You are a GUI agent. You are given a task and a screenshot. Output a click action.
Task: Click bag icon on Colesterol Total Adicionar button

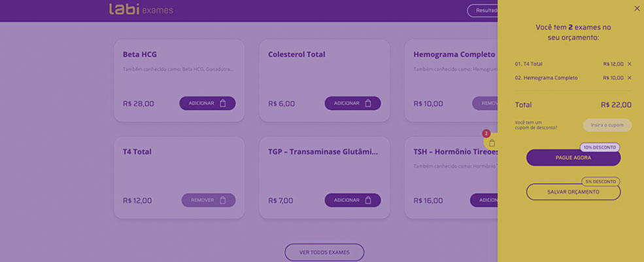[368, 103]
